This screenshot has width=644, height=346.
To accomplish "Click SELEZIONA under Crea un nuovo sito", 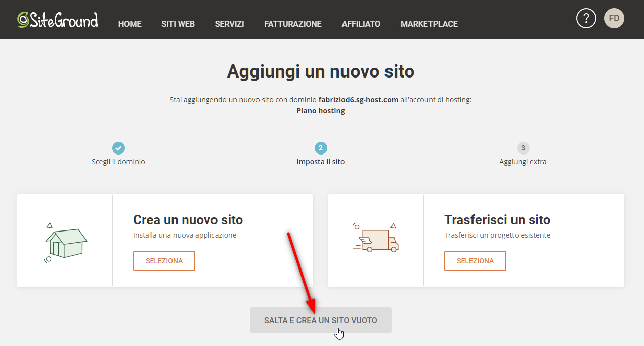I will click(164, 261).
